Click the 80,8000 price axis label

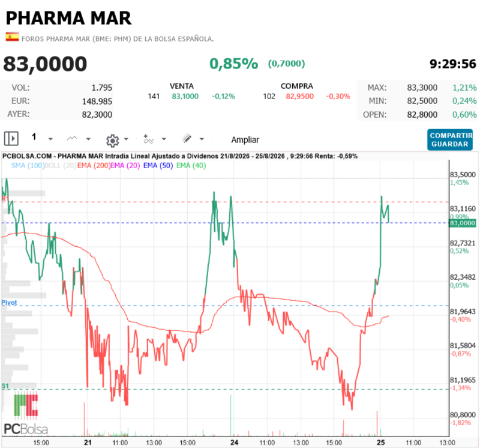[x=463, y=415]
